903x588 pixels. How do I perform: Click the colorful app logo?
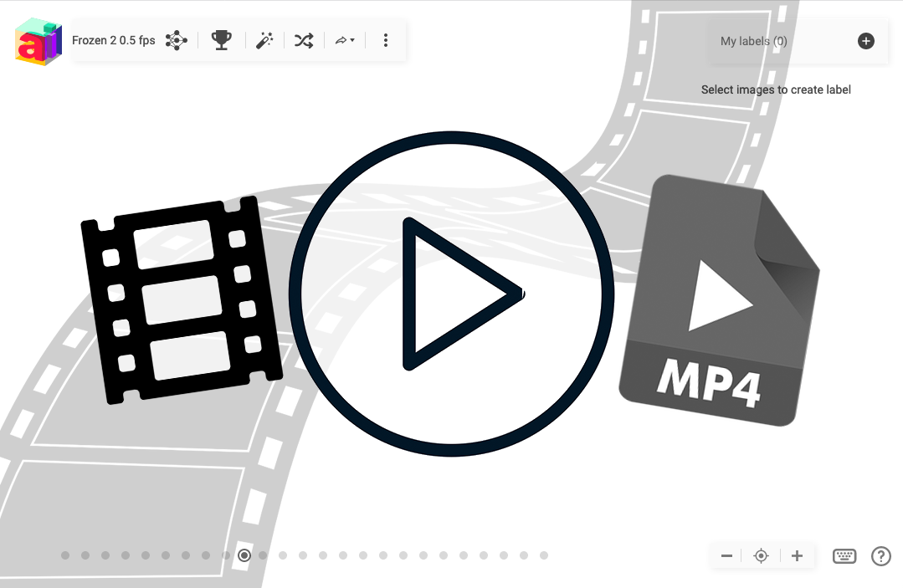38,40
